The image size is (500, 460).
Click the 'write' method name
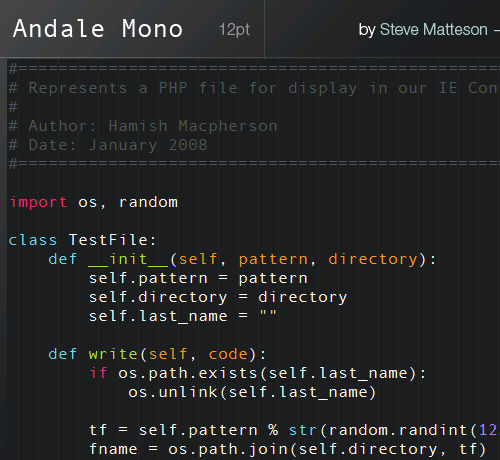(x=113, y=354)
